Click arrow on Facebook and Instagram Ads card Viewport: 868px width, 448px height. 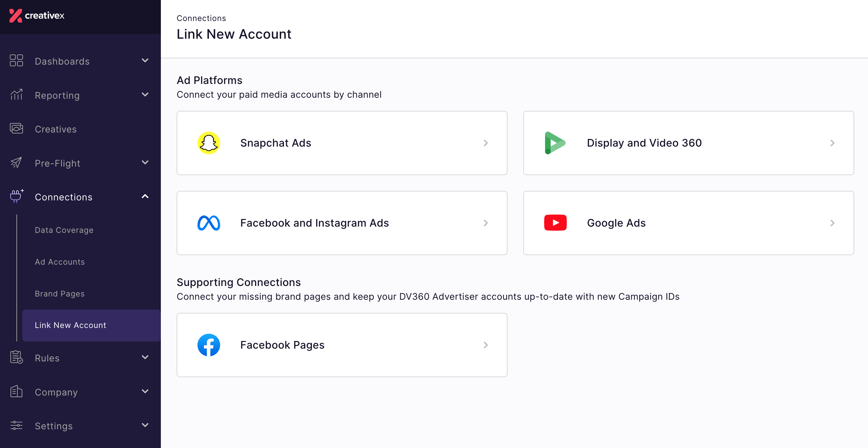coord(486,223)
